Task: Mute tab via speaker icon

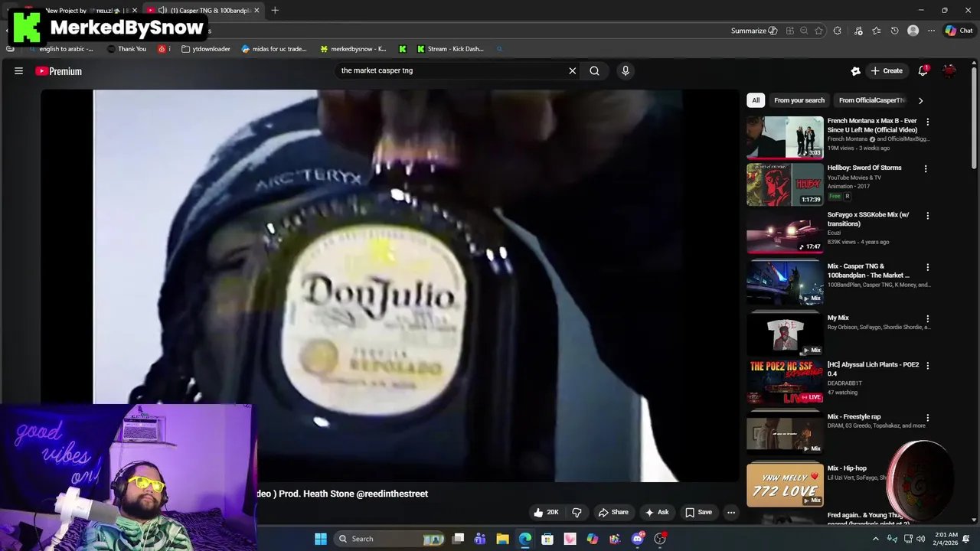Action: pyautogui.click(x=162, y=11)
